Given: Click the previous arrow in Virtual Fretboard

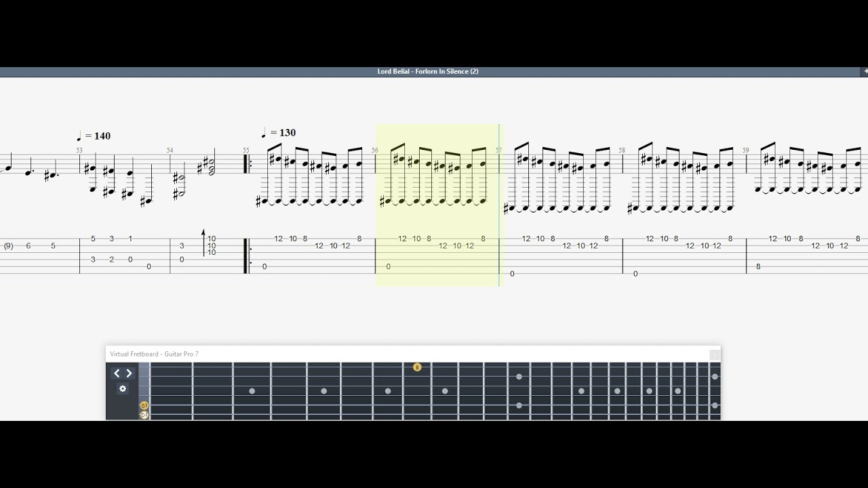Looking at the screenshot, I should pyautogui.click(x=117, y=373).
